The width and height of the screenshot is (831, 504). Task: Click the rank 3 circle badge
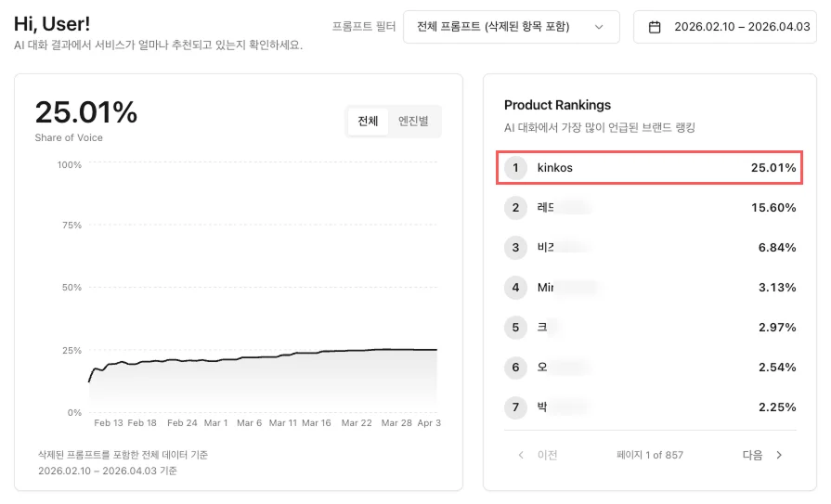click(515, 248)
